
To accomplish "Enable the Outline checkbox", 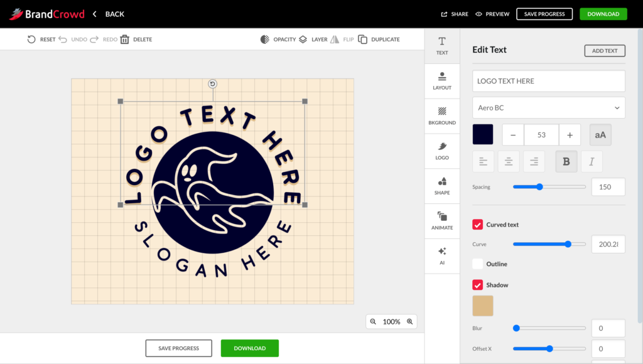I will click(x=478, y=264).
